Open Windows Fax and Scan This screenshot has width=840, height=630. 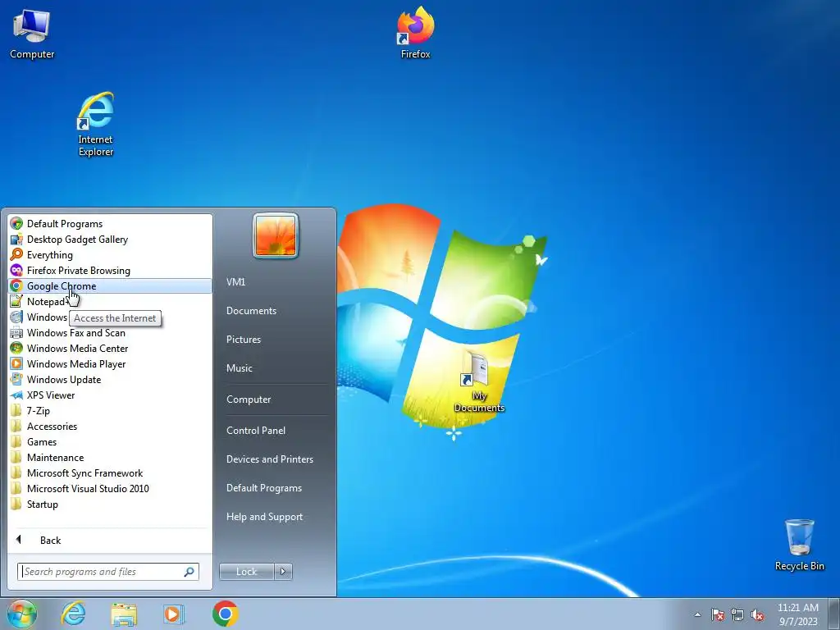click(x=110, y=333)
